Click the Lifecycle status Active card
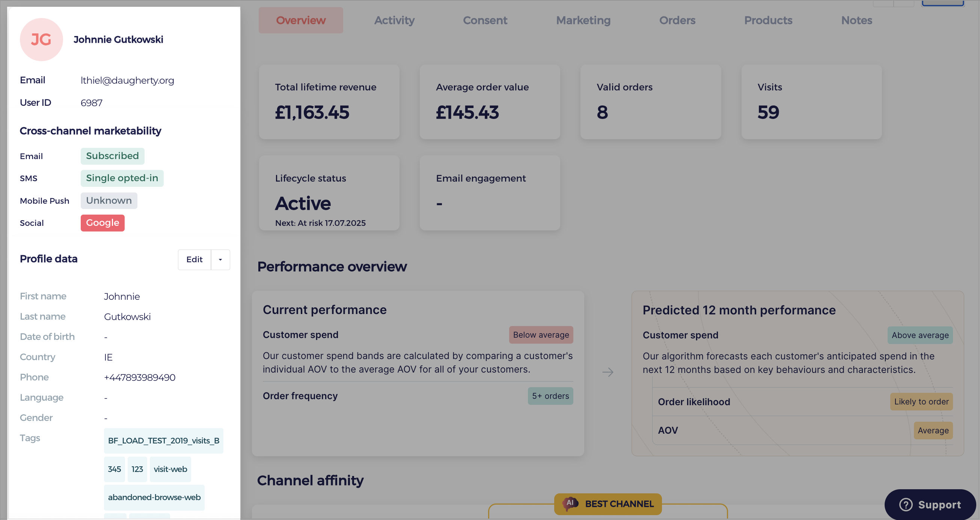 (329, 193)
